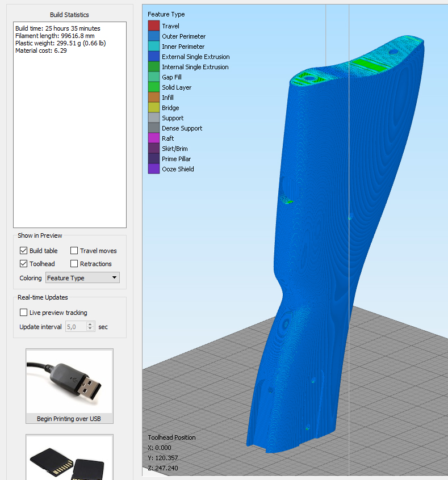Click the Update interval input field
The width and height of the screenshot is (448, 480).
[76, 327]
